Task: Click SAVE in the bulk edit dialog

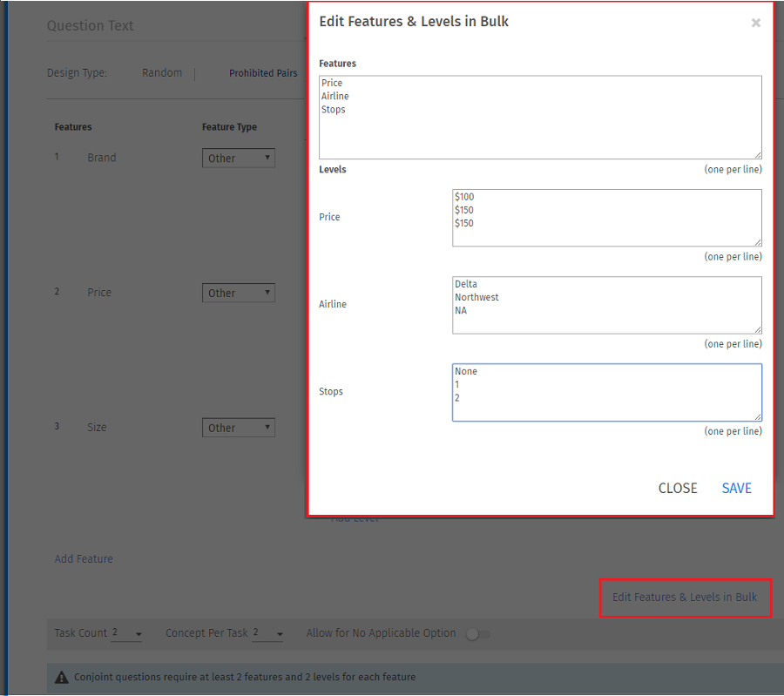Action: pyautogui.click(x=736, y=489)
